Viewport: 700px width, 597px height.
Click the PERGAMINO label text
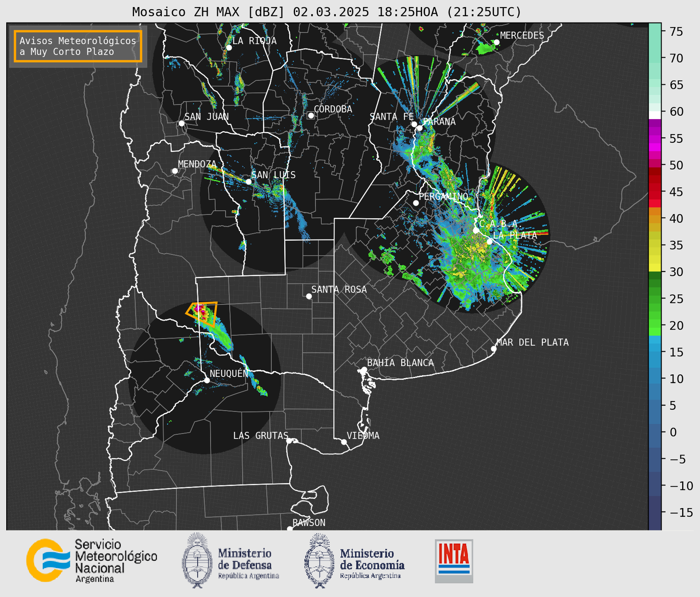(x=443, y=196)
